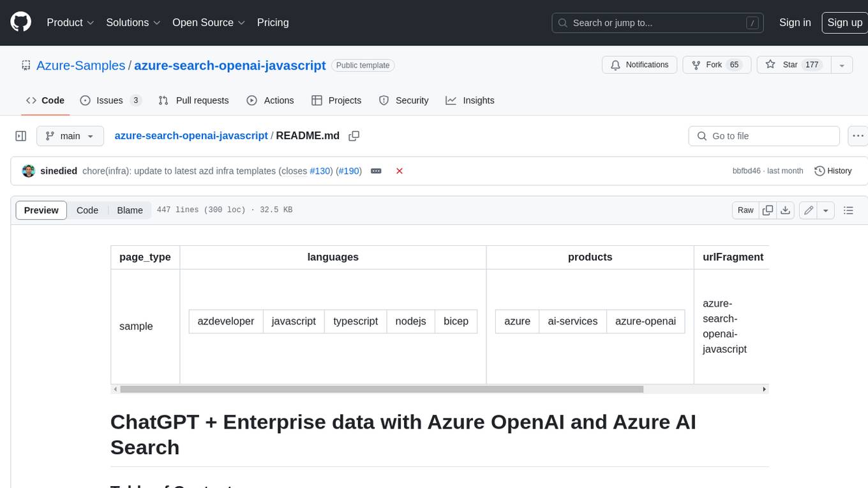868x488 pixels.
Task: Open the linked issue #130
Action: pos(320,171)
